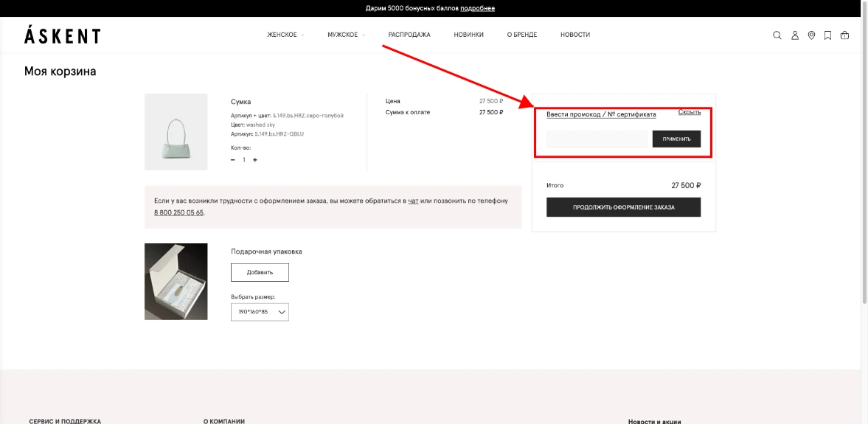Open the НОВИНКИ menu item

pos(468,35)
